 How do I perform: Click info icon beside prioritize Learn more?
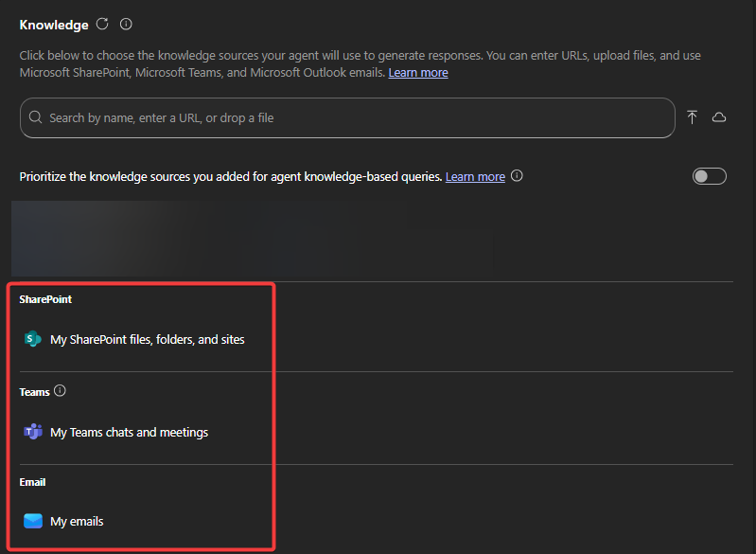coord(517,175)
